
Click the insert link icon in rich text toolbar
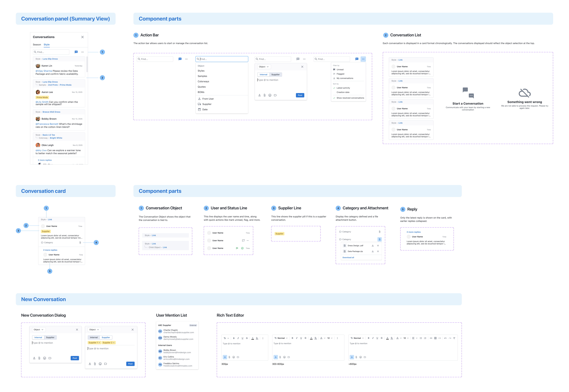[431, 338]
